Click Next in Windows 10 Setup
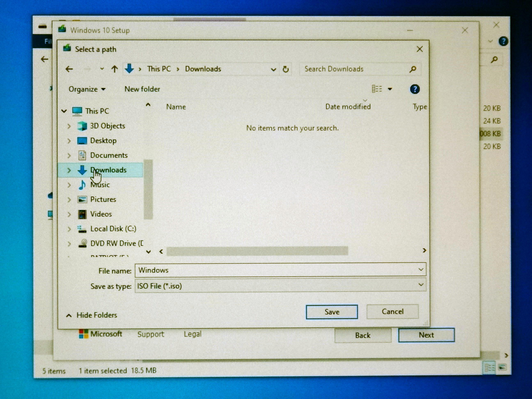The width and height of the screenshot is (532, 399). point(426,335)
